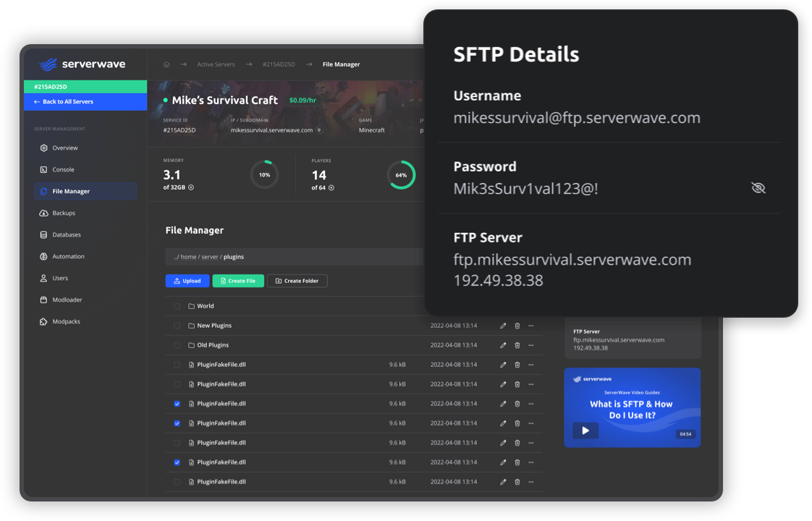The height and width of the screenshot is (521, 812).
Task: Click Active Servers in the breadcrumb
Action: (x=216, y=64)
